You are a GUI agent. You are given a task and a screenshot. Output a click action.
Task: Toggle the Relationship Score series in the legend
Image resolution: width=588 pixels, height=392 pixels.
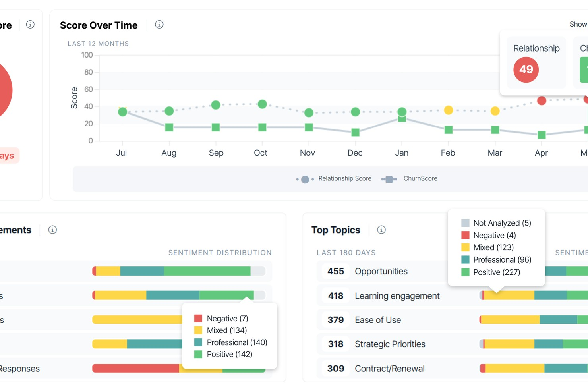pyautogui.click(x=344, y=178)
